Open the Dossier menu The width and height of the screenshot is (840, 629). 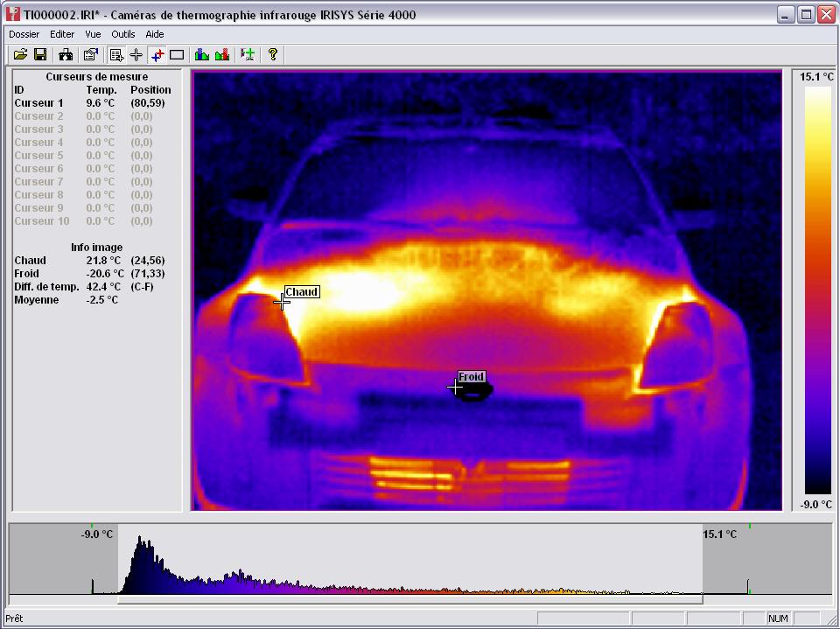click(x=24, y=34)
